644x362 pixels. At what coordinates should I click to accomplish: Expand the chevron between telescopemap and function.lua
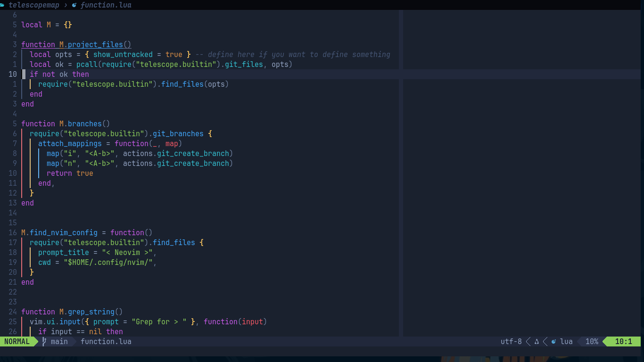[x=66, y=5]
